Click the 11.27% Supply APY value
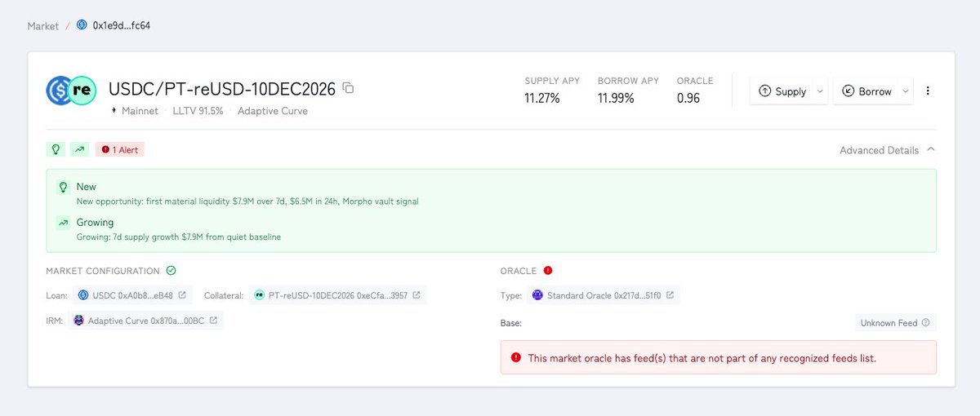Image resolution: width=980 pixels, height=416 pixels. (541, 99)
